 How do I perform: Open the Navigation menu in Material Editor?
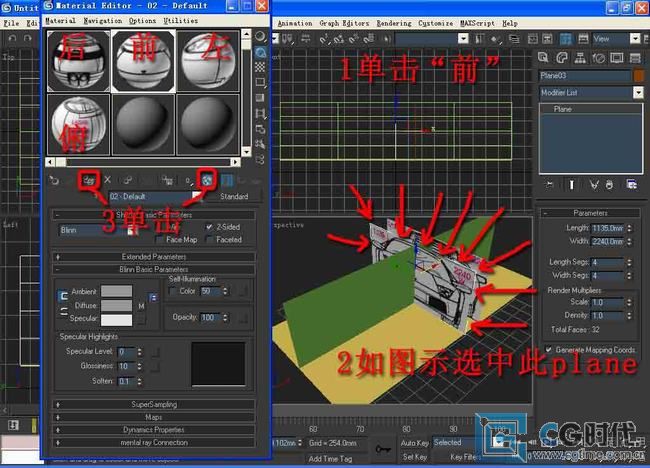[x=102, y=20]
